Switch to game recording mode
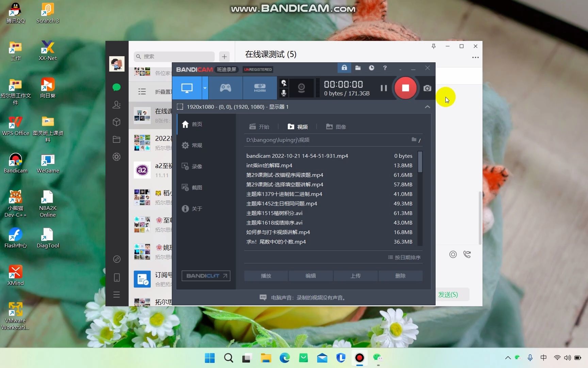The height and width of the screenshot is (368, 588). pyautogui.click(x=226, y=88)
